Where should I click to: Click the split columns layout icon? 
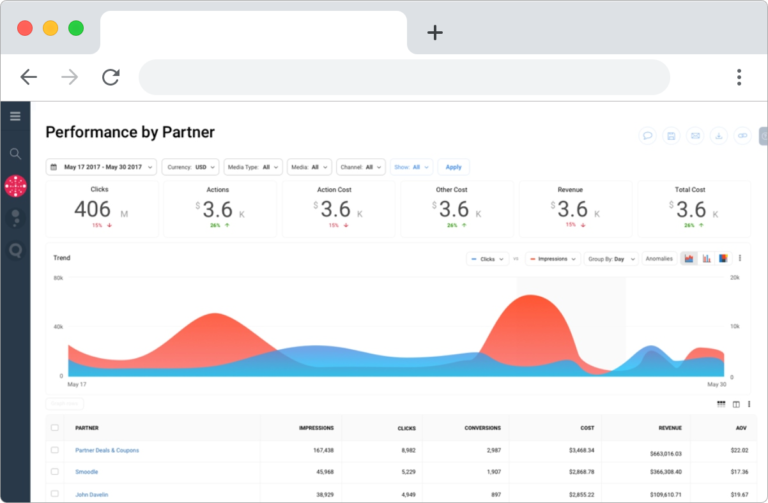tap(736, 404)
